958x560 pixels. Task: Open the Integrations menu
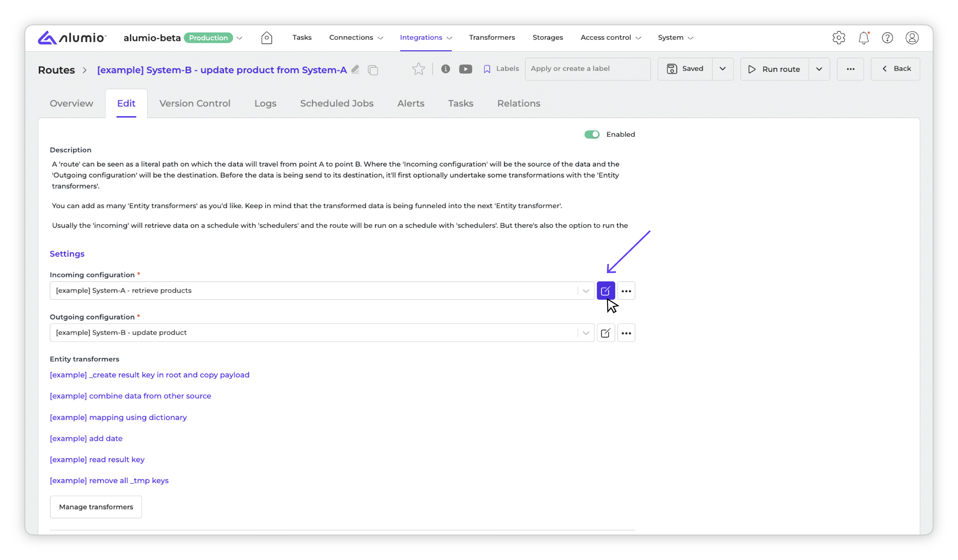[425, 38]
